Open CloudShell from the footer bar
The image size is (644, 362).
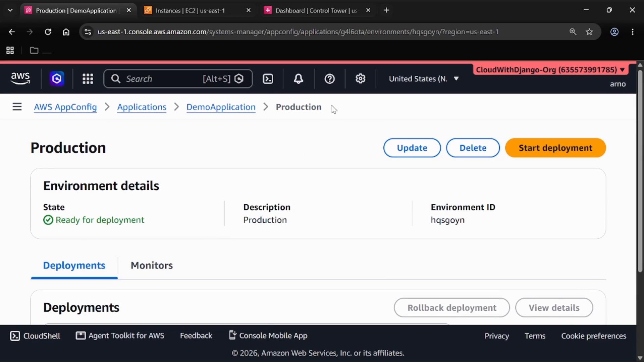tap(35, 336)
